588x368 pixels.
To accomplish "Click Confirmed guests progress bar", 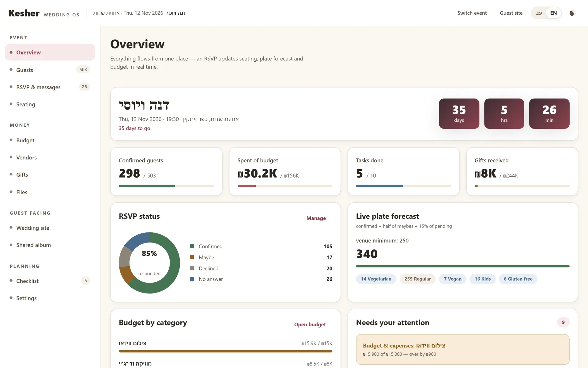I will [166, 186].
